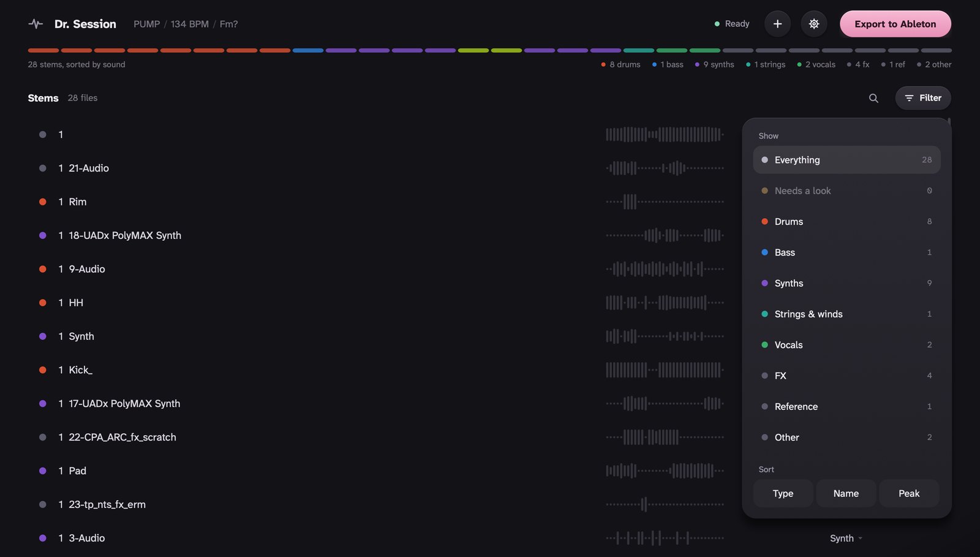The width and height of the screenshot is (980, 557).
Task: Click the 8 drums legend entry
Action: coord(620,64)
